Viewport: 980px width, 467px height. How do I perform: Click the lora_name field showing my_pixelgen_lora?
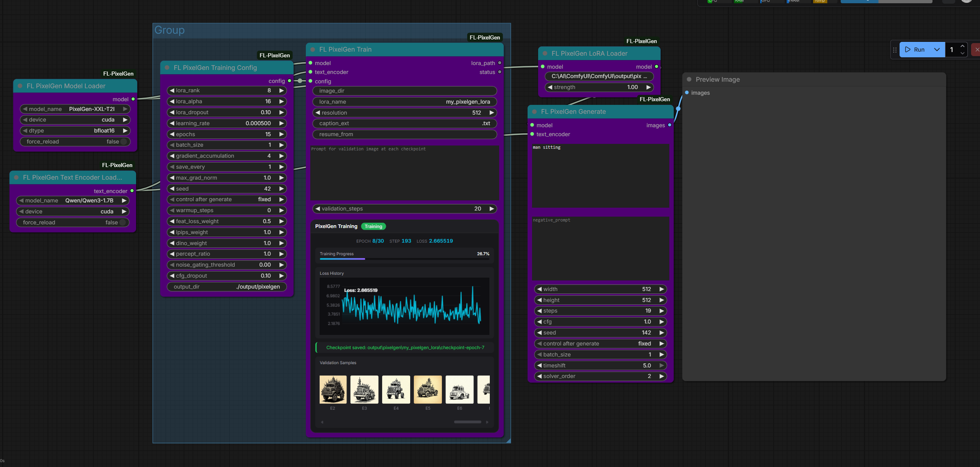405,102
